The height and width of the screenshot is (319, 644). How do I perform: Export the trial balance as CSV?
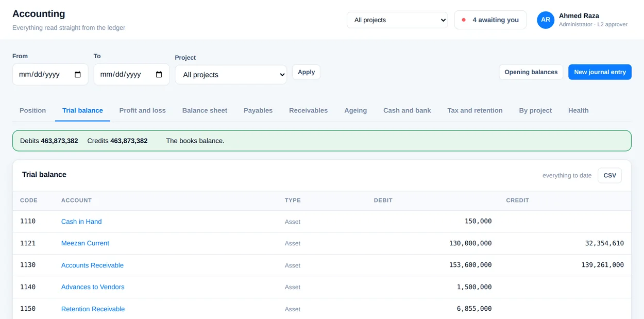point(609,175)
